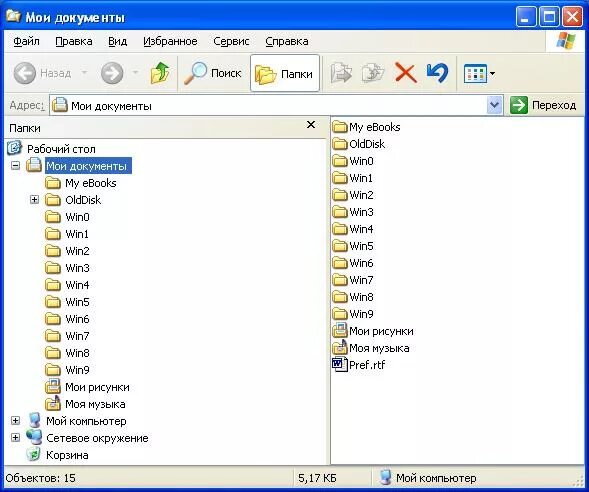The image size is (589, 492).
Task: Open Forward history dropdown arrow
Action: pyautogui.click(x=136, y=72)
